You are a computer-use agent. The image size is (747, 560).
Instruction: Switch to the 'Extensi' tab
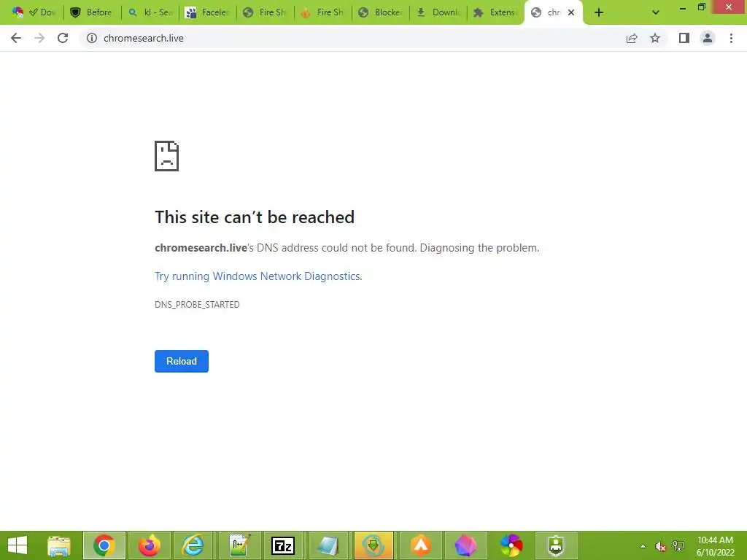[x=496, y=12]
